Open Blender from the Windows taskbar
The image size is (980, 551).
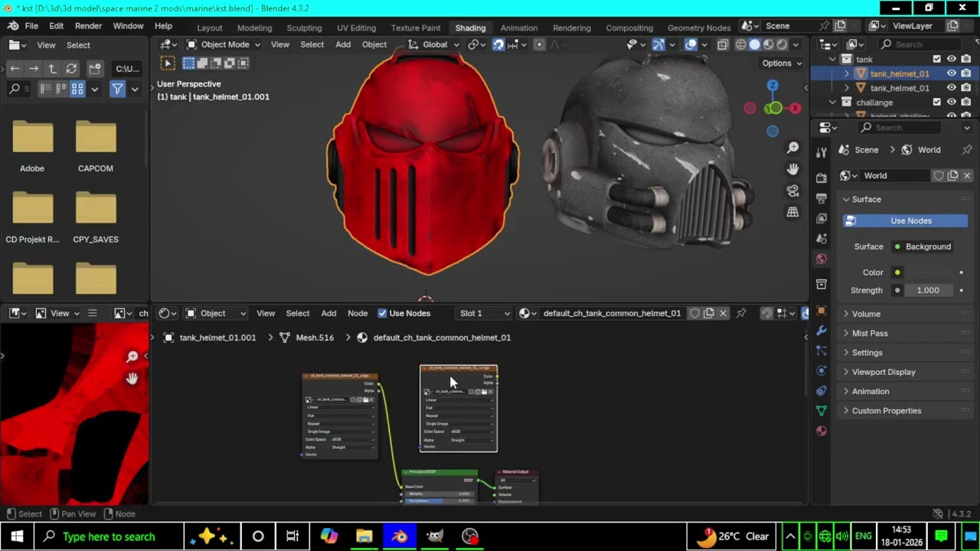[x=399, y=536]
